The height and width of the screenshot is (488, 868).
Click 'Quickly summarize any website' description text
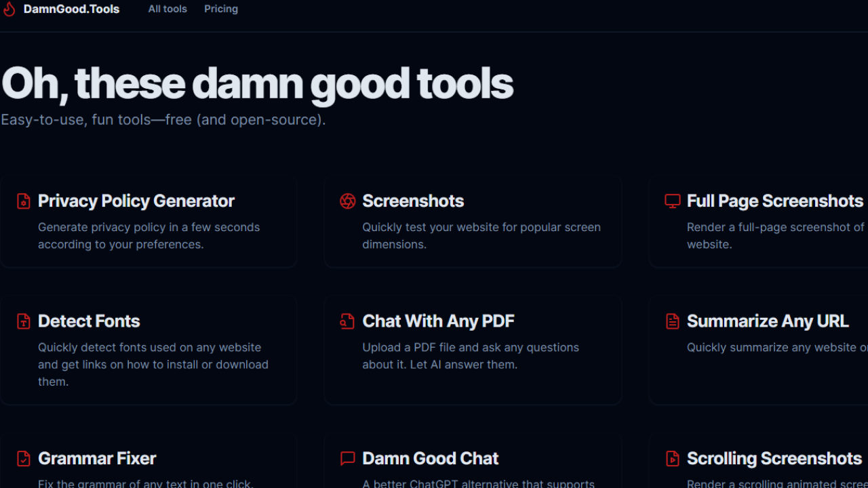coord(777,348)
